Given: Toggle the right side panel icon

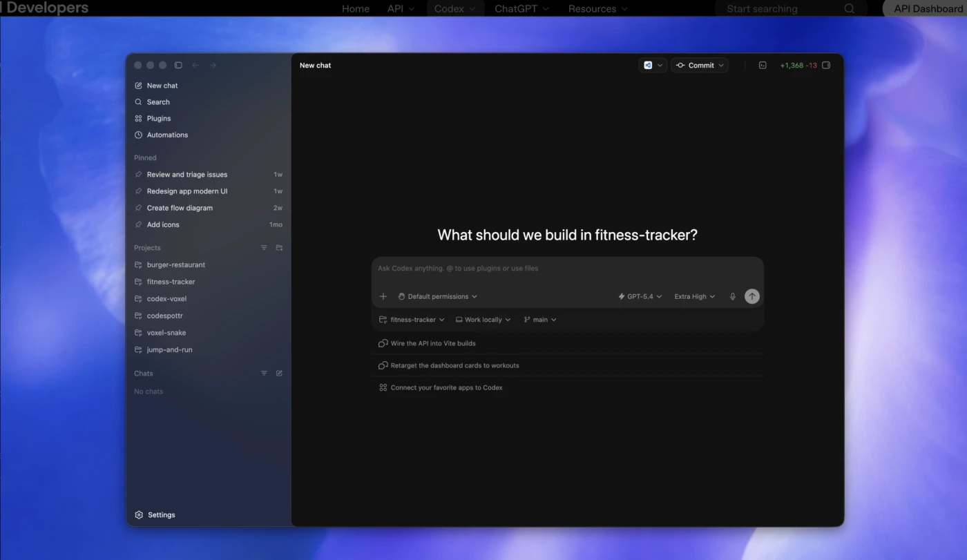Looking at the screenshot, I should point(826,66).
